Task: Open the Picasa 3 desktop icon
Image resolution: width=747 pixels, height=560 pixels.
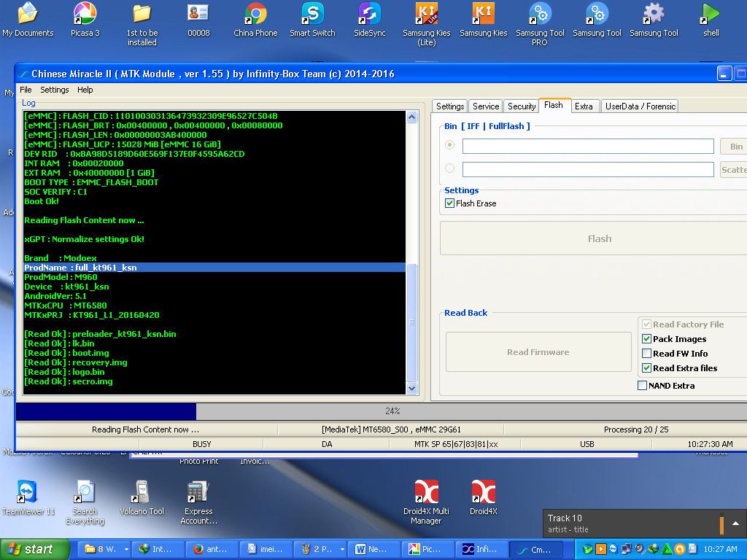Action: (x=85, y=14)
